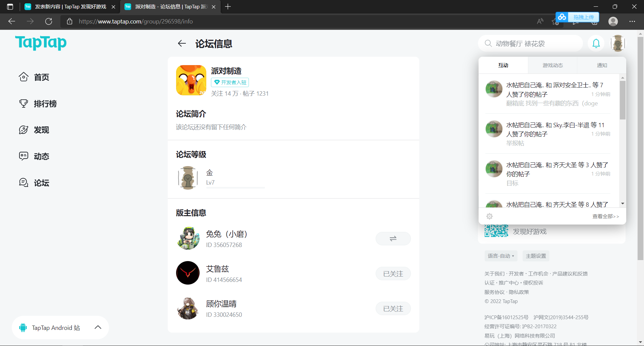
Task: Open the browser profile icon
Action: point(613,21)
